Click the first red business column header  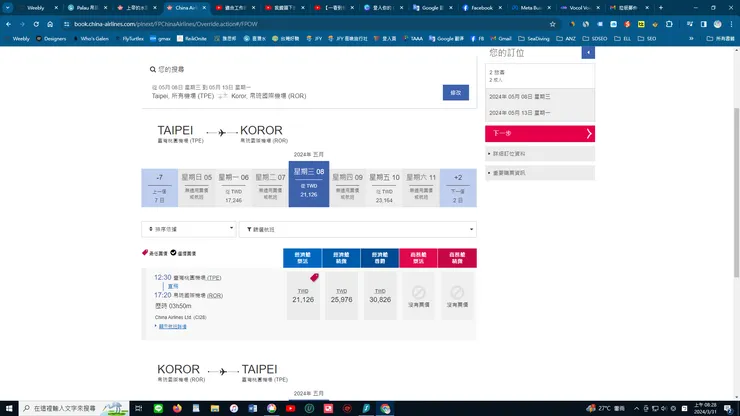(x=419, y=258)
